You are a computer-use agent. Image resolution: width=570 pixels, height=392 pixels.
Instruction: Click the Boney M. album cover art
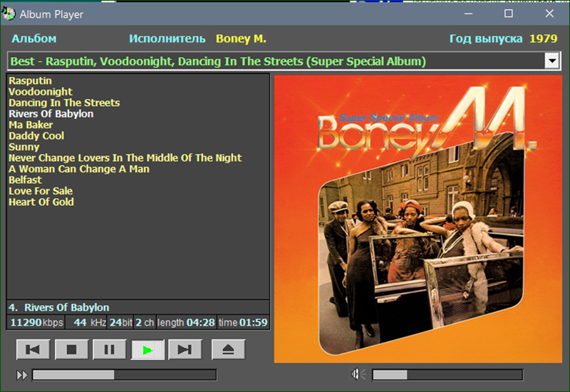[x=418, y=219]
